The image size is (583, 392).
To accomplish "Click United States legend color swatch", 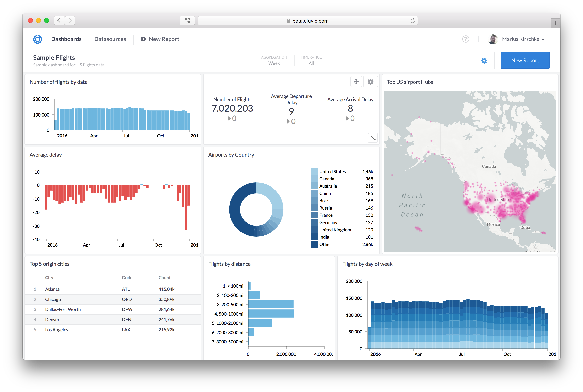I will click(x=314, y=172).
